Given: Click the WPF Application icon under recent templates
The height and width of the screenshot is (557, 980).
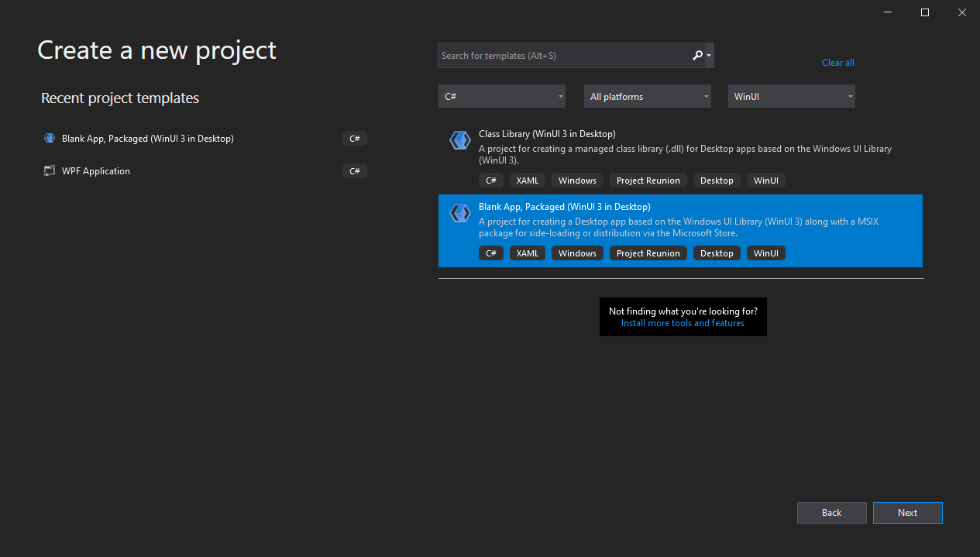Looking at the screenshot, I should tap(49, 170).
